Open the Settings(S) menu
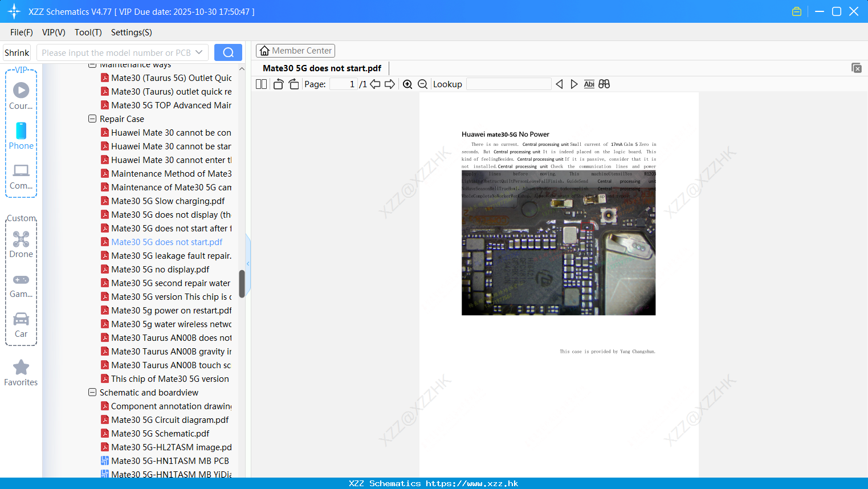 (x=132, y=32)
